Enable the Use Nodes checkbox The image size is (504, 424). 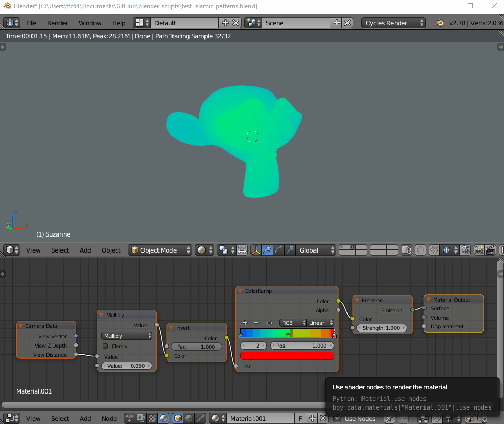pos(337,419)
